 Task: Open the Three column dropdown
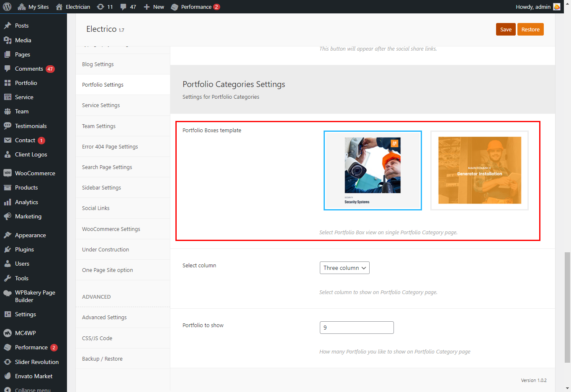point(345,268)
